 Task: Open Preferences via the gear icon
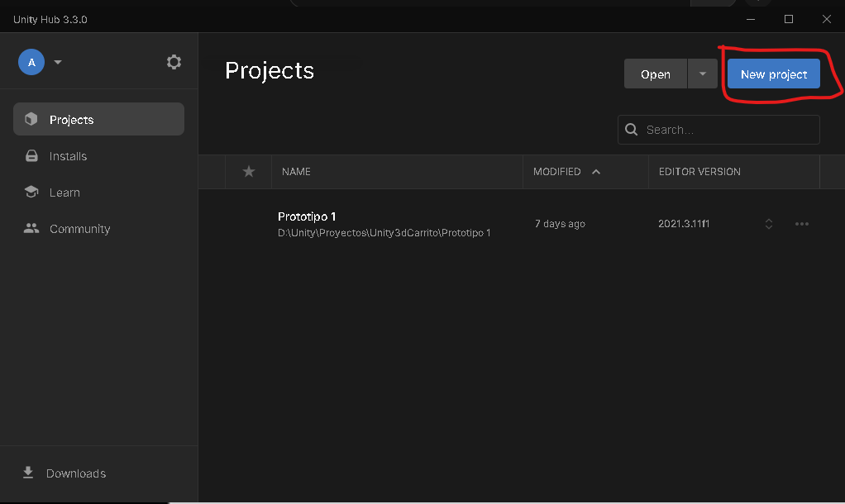174,62
